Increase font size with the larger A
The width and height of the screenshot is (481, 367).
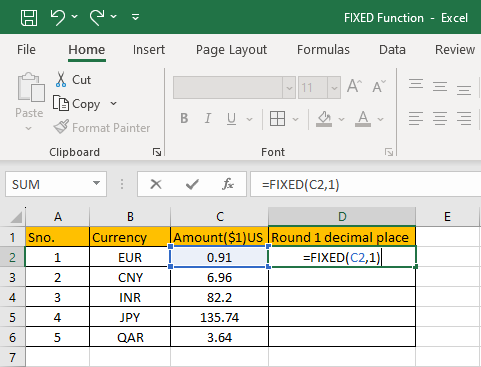(354, 86)
